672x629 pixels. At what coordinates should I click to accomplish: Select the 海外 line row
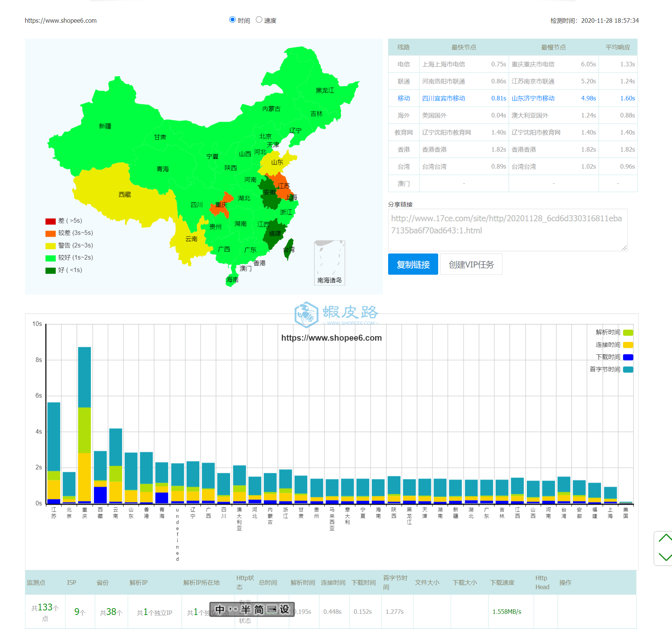pos(513,115)
